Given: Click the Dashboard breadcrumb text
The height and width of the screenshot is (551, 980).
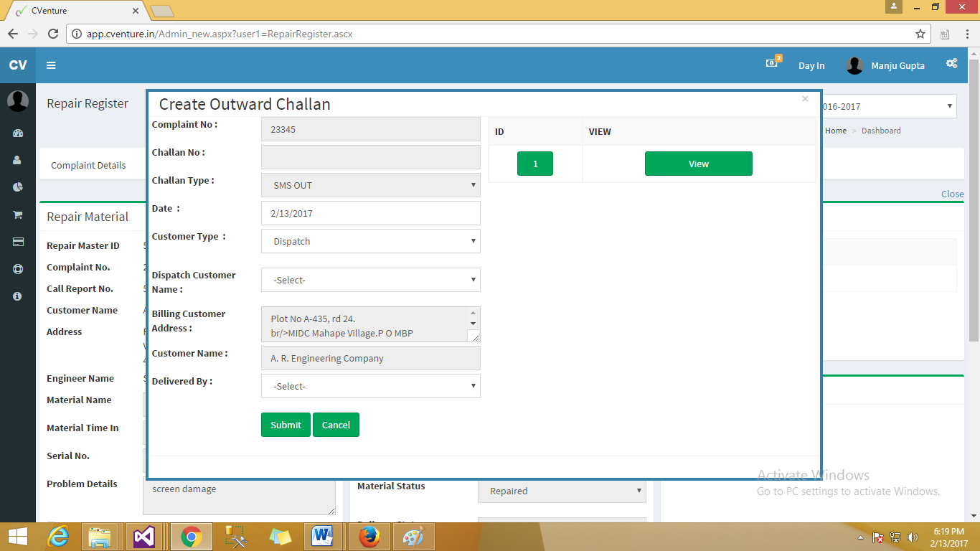Looking at the screenshot, I should point(881,131).
